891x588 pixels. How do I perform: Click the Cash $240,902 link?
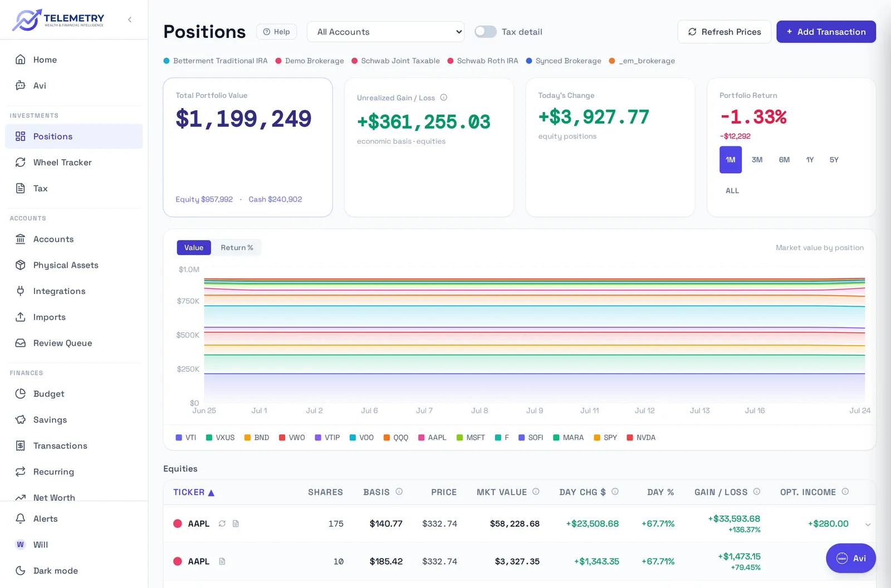pyautogui.click(x=275, y=199)
